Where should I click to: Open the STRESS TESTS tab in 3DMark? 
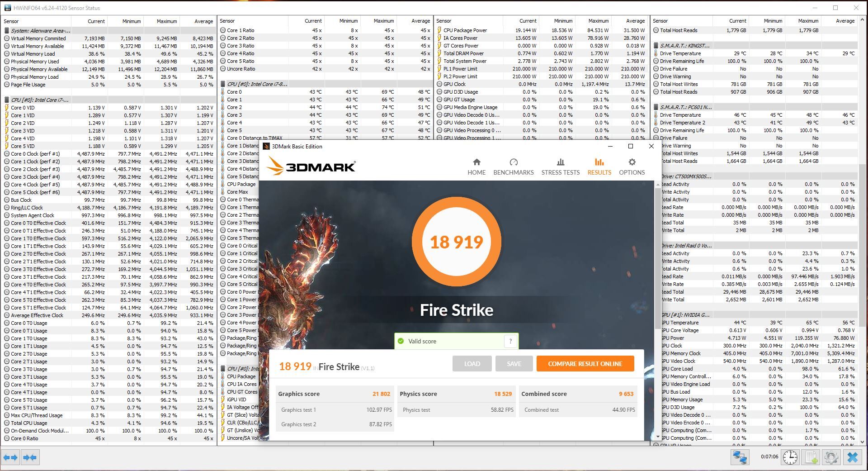(x=561, y=167)
